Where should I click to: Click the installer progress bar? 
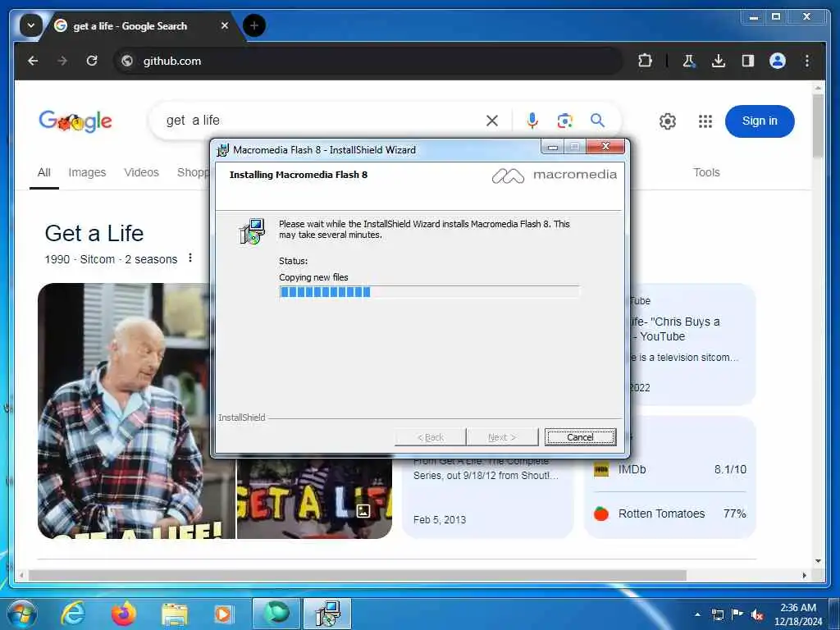(428, 291)
